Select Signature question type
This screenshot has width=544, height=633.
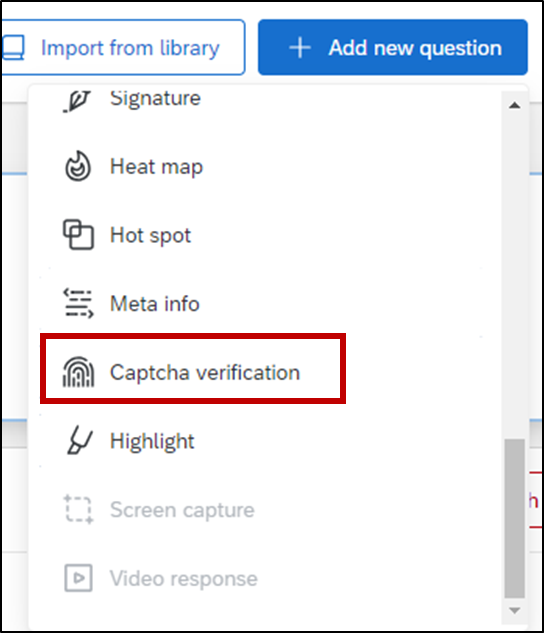coord(264,99)
